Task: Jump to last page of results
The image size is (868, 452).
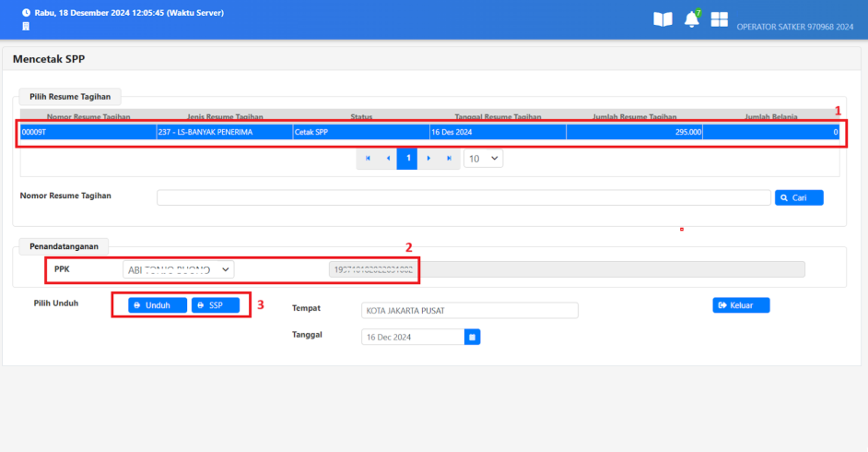Action: [449, 159]
